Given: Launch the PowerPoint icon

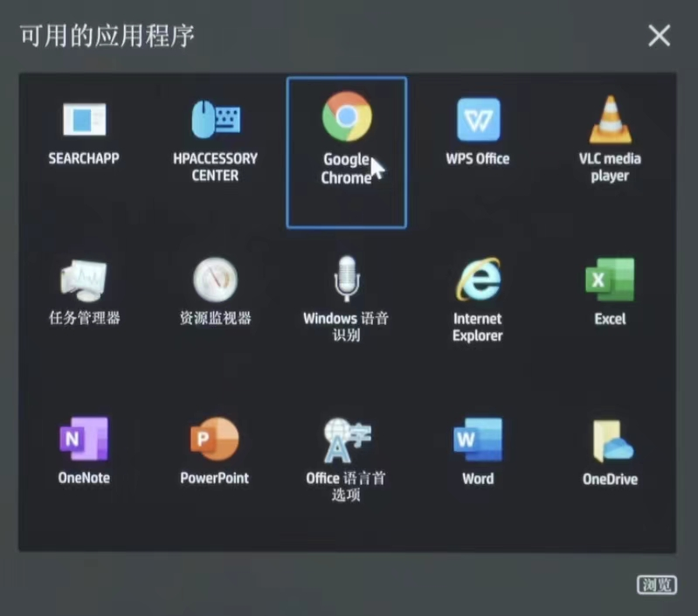Looking at the screenshot, I should click(x=215, y=439).
